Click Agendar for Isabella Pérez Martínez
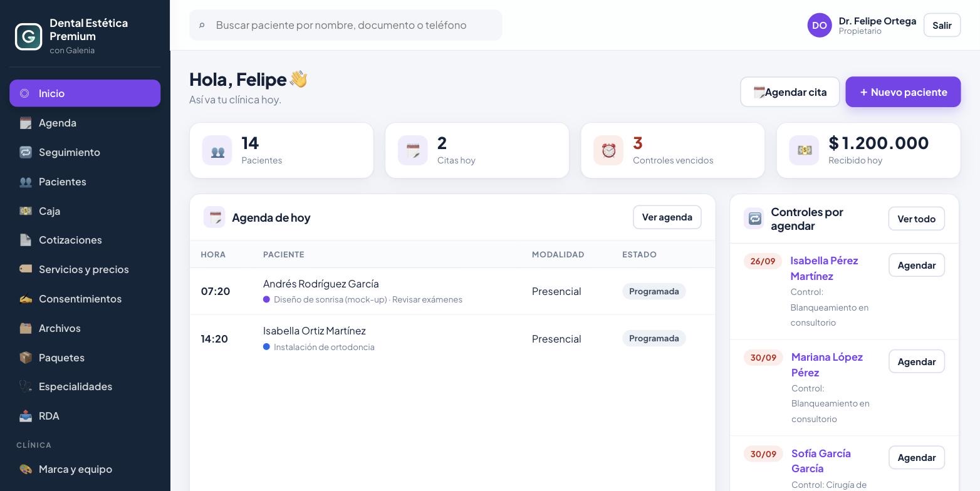980x491 pixels. pyautogui.click(x=916, y=265)
